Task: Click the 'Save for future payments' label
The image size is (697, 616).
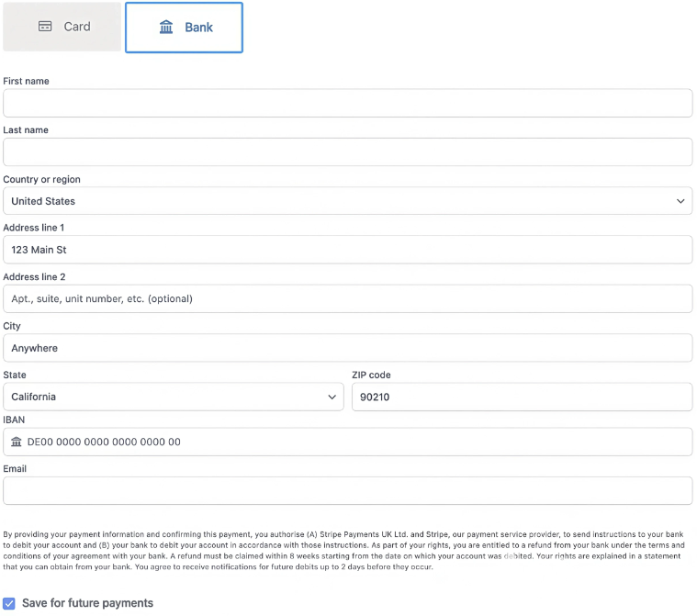Action: (87, 603)
